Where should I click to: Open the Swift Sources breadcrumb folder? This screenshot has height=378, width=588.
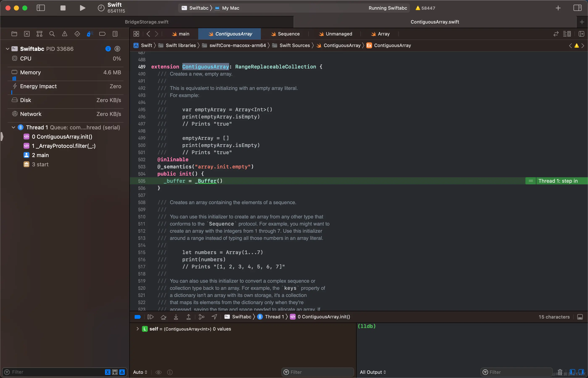point(291,45)
